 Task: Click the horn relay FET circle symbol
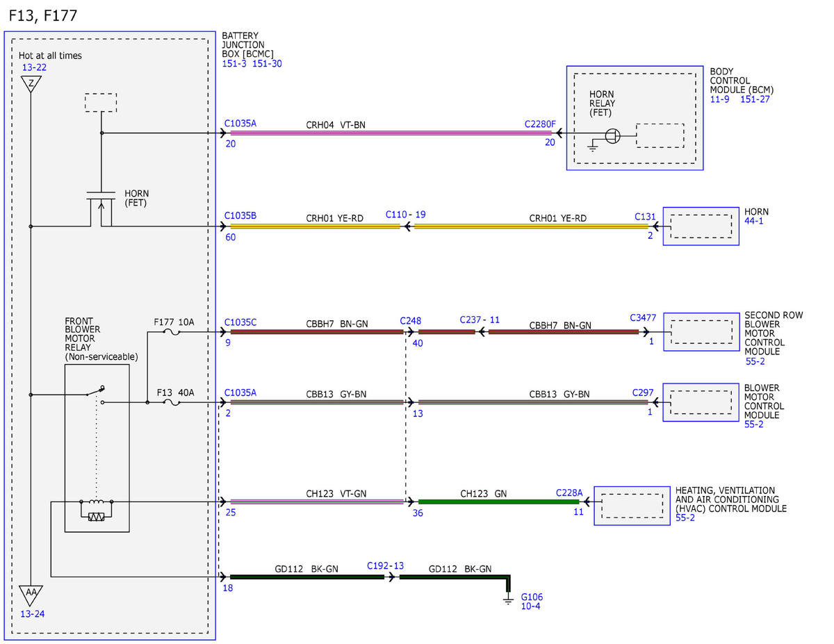tap(612, 135)
